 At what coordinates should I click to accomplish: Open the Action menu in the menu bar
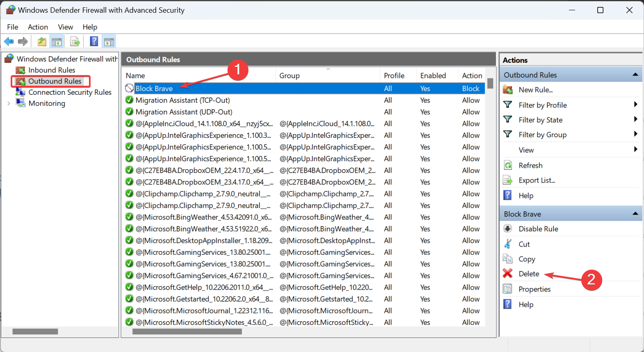click(38, 27)
